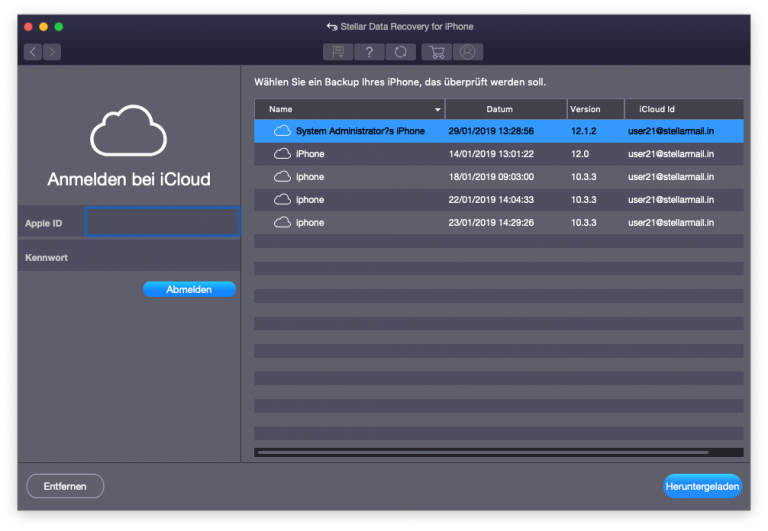The image size is (768, 531).
Task: Click version 12.1.2 cell
Action: click(x=583, y=131)
